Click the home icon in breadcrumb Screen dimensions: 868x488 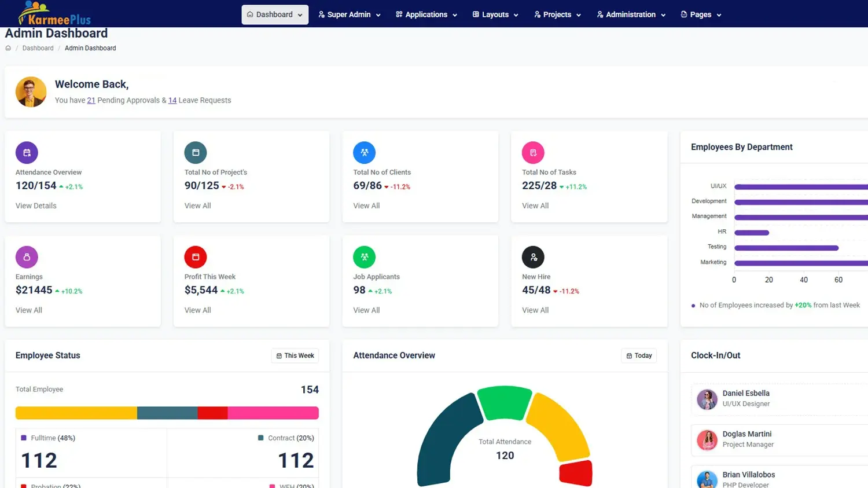pyautogui.click(x=8, y=49)
